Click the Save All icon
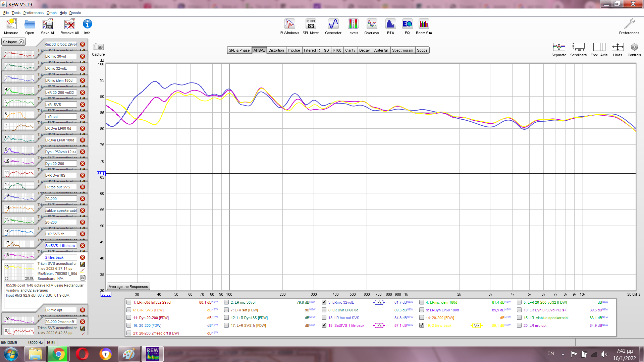This screenshot has height=362, width=644. click(x=48, y=26)
